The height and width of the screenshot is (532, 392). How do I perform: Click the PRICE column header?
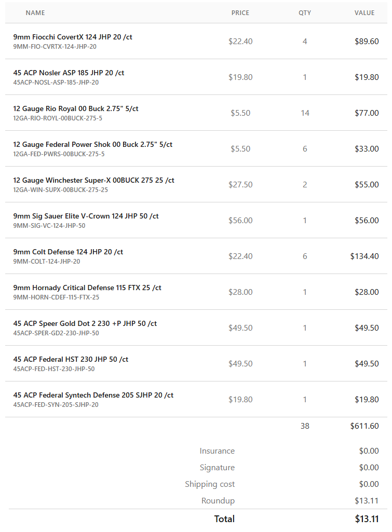point(240,13)
